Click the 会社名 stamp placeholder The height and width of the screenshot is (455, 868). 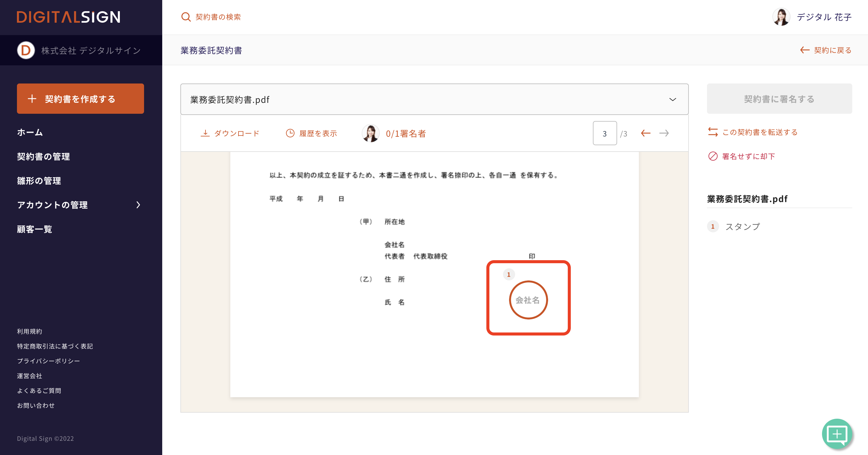pyautogui.click(x=528, y=300)
